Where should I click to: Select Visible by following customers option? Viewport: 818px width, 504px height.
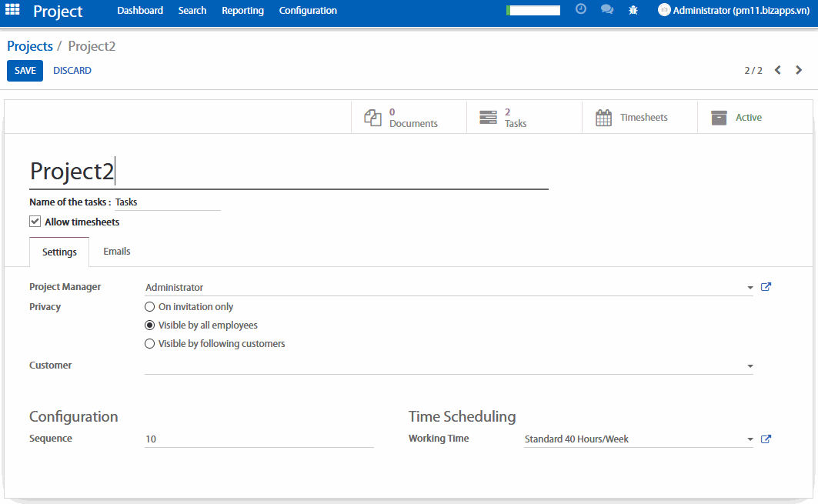tap(150, 344)
